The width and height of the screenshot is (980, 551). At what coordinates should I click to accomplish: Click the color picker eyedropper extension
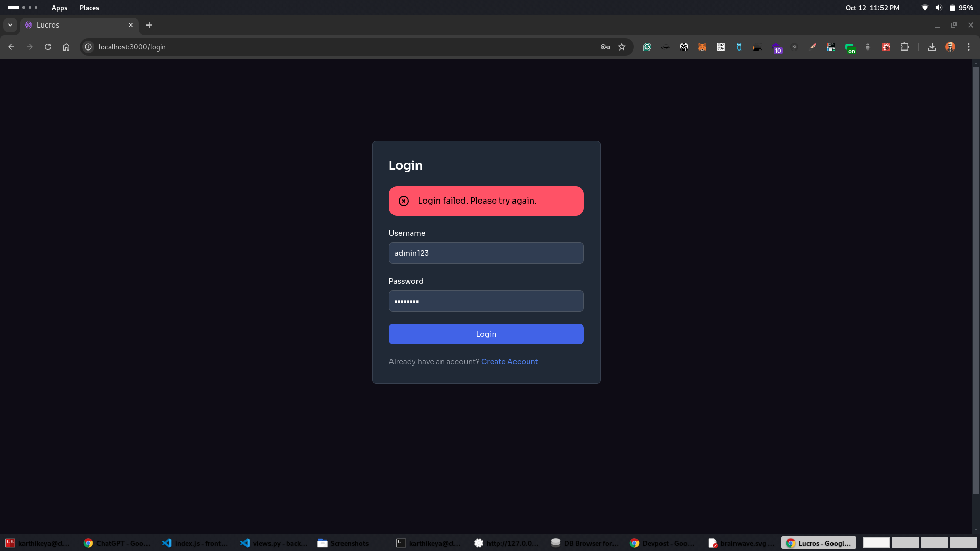pyautogui.click(x=813, y=47)
